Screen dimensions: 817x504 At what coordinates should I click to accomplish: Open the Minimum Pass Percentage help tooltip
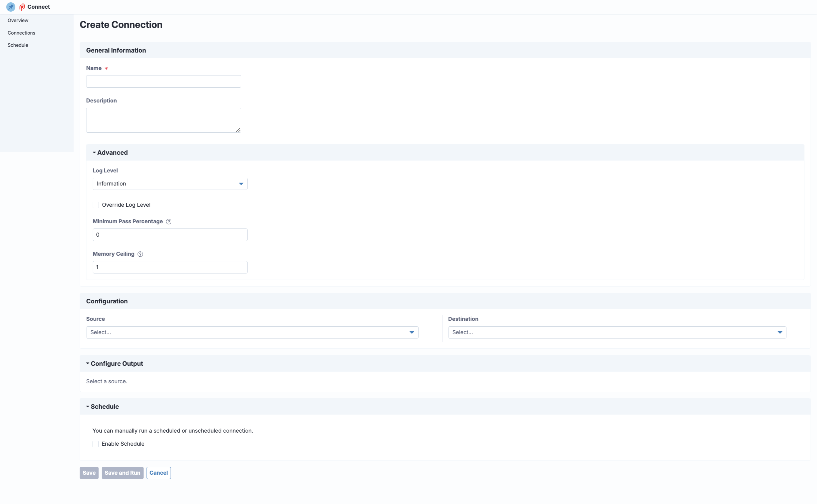click(169, 221)
